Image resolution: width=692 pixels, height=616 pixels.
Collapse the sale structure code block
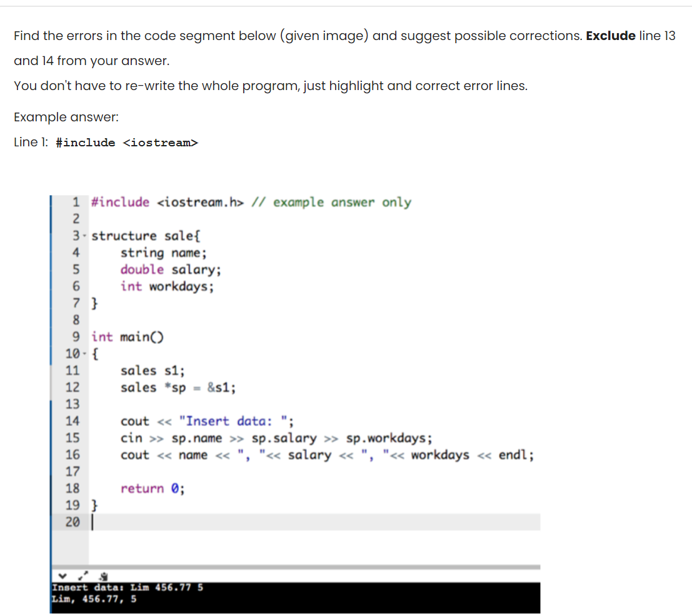pos(83,235)
